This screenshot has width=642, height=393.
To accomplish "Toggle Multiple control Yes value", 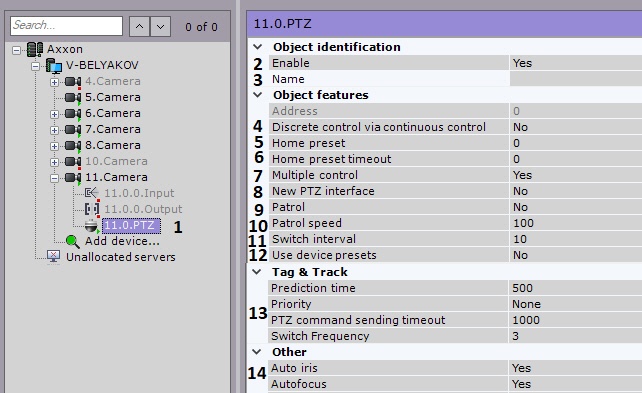I will click(x=576, y=175).
